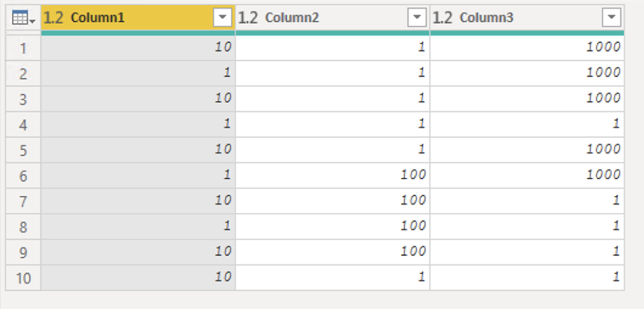Click Column3 cell in row 5

(x=527, y=150)
